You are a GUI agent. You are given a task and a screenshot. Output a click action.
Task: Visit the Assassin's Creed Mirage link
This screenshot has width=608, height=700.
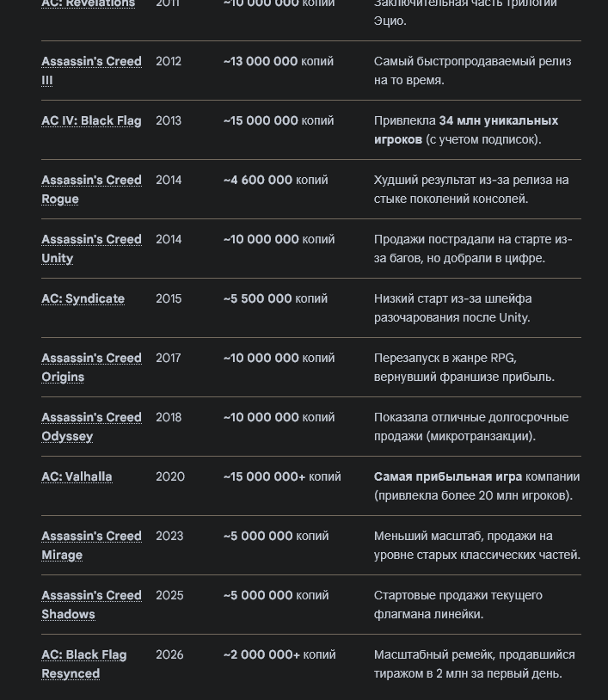[91, 545]
